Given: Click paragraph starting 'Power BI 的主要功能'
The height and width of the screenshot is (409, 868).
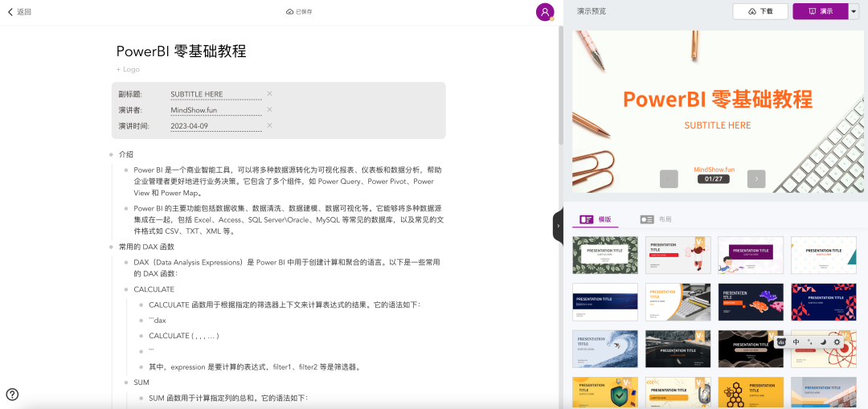Looking at the screenshot, I should (x=289, y=219).
